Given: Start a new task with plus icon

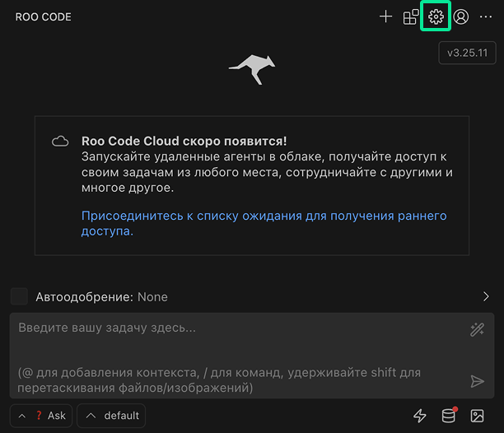Looking at the screenshot, I should 385,16.
